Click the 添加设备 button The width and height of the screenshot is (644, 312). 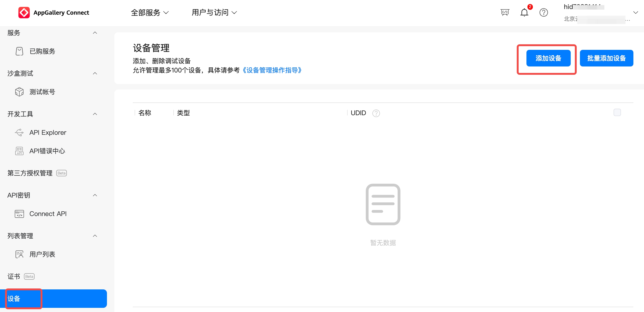click(548, 58)
